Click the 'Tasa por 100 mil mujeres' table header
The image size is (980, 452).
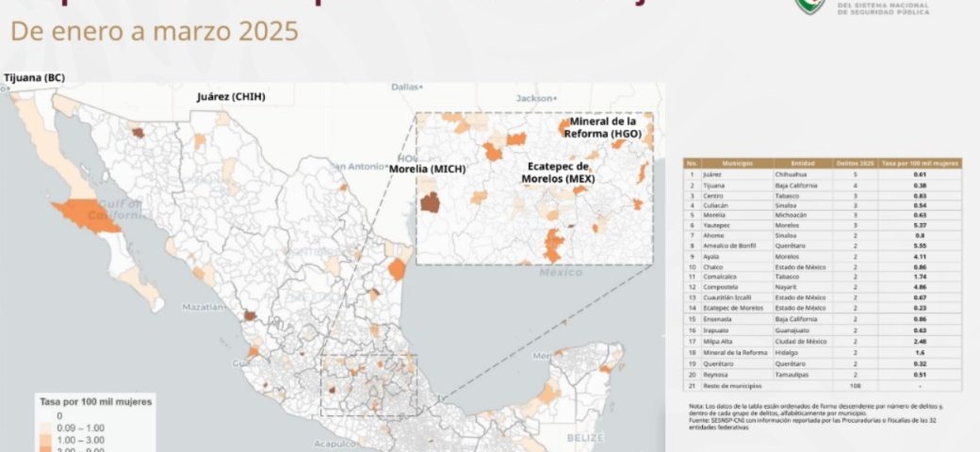point(920,163)
